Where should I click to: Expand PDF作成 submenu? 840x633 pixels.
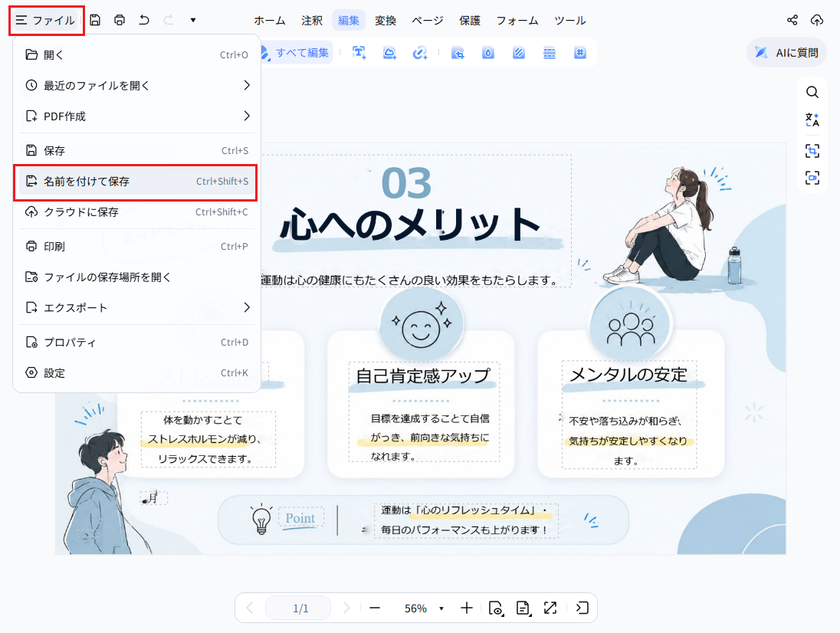(136, 116)
